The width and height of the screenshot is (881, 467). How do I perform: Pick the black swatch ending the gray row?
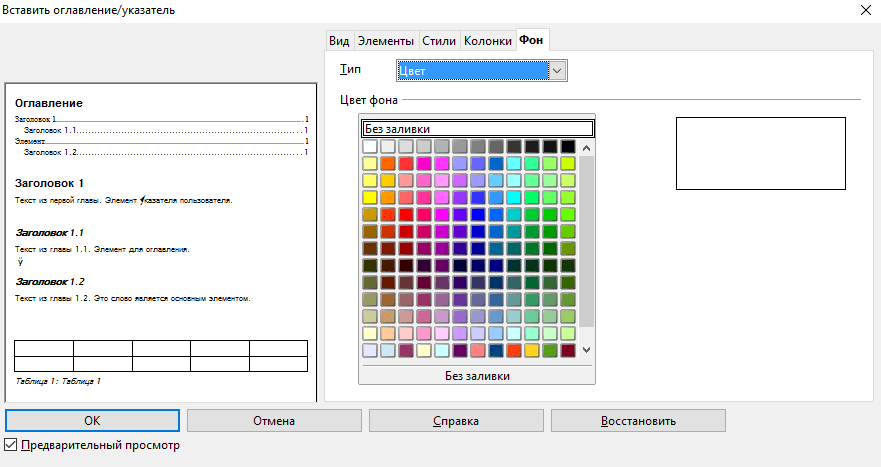pyautogui.click(x=567, y=147)
